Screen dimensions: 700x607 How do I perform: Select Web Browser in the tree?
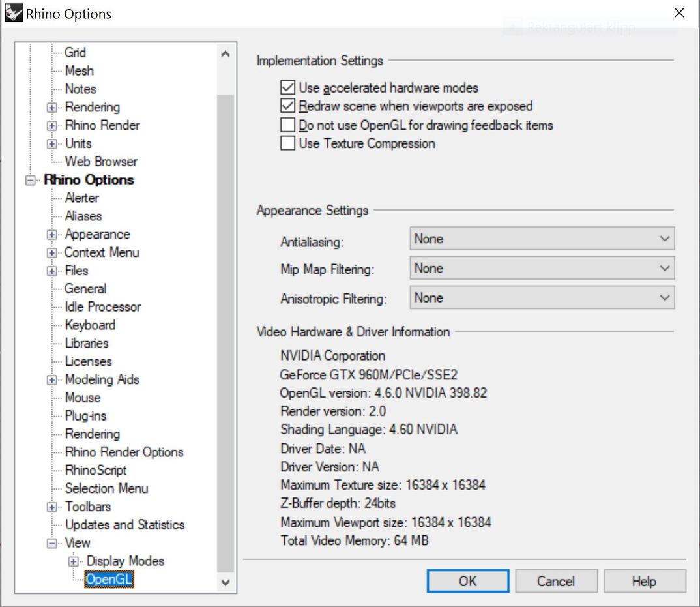101,161
